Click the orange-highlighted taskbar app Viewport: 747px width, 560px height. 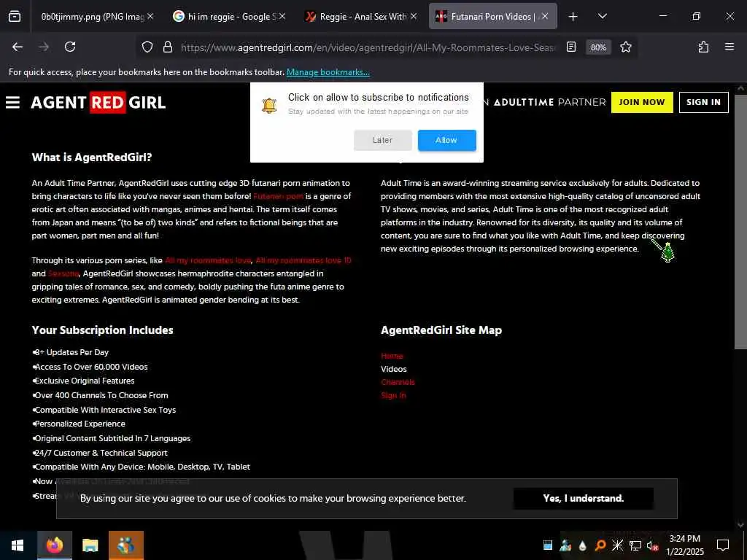click(x=125, y=545)
